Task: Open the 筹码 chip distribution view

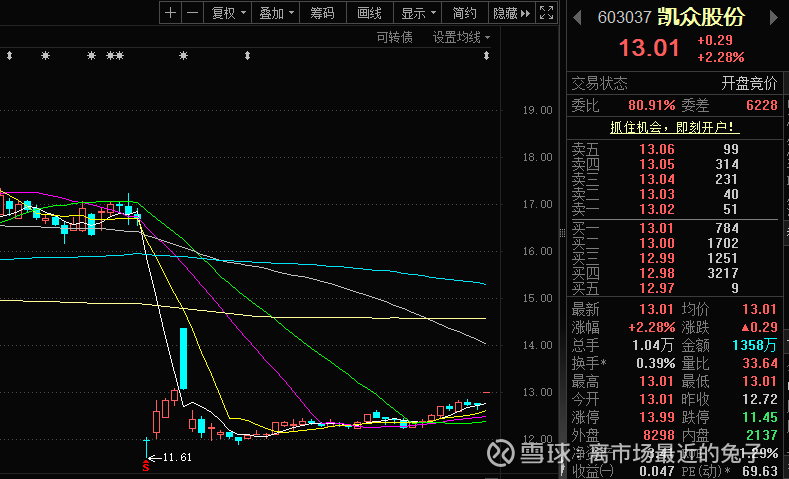Action: tap(323, 13)
